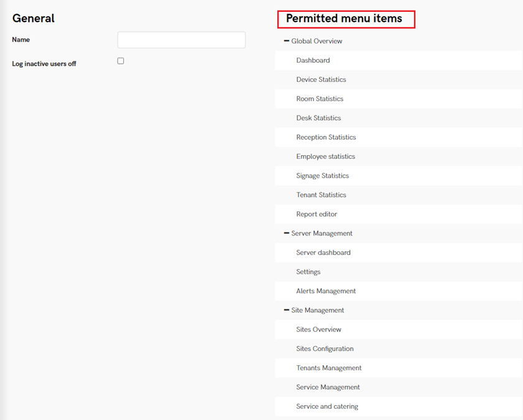Select Dashboard menu item
This screenshot has width=523, height=420.
313,60
